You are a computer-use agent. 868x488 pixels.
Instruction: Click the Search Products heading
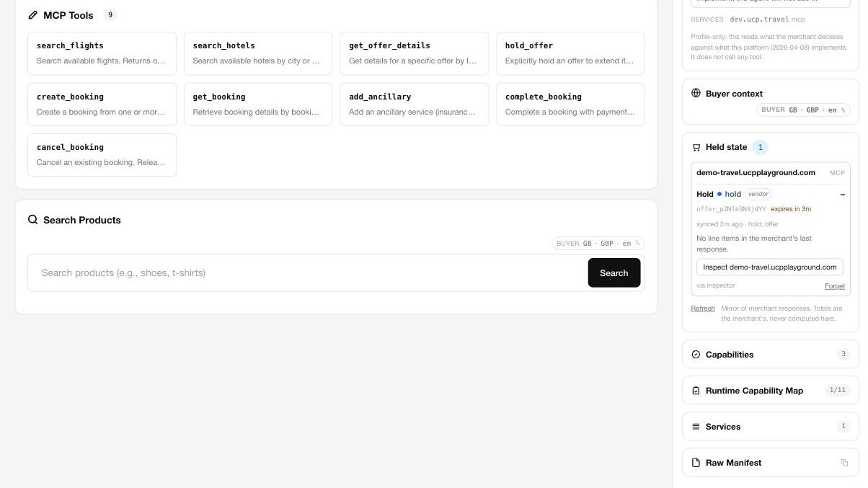[82, 220]
